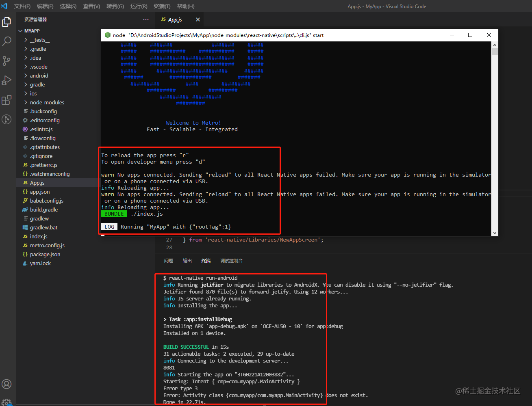
Task: Click the braces icon beside .watchmanconfig
Action: (x=25, y=174)
